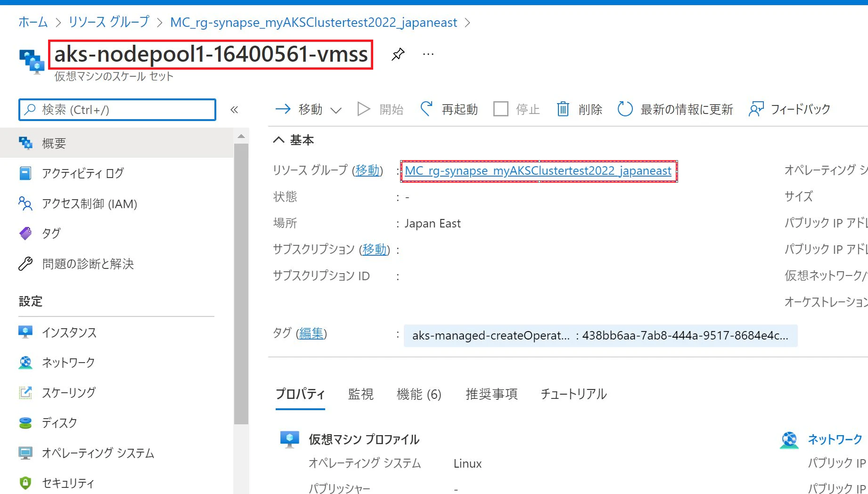Click the 概要 overview icon
Viewport: 868px width, 494px height.
click(25, 143)
